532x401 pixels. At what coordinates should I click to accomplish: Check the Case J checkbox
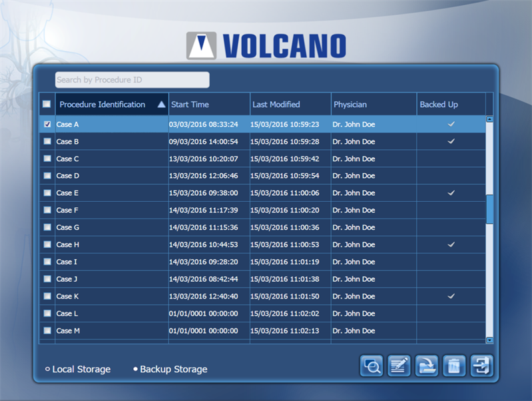tap(47, 278)
